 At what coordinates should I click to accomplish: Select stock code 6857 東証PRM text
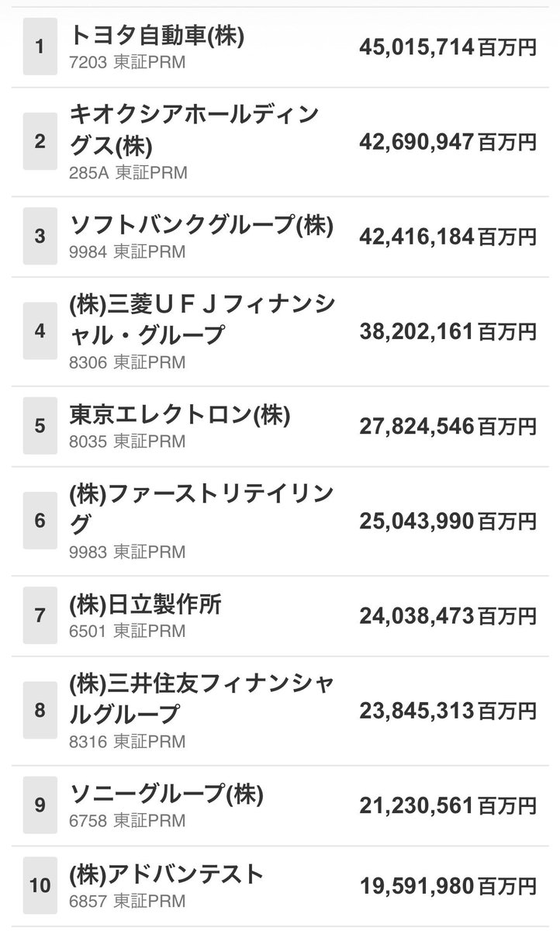pyautogui.click(x=128, y=901)
